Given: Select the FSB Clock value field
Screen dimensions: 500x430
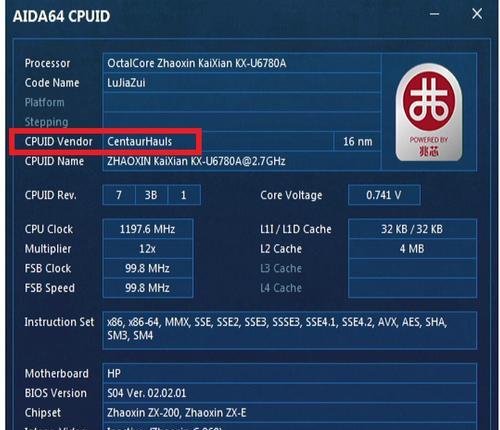Looking at the screenshot, I should click(x=148, y=268).
